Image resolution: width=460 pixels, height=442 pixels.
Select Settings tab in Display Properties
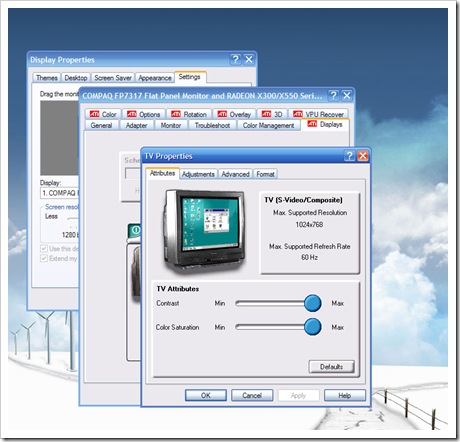[190, 77]
